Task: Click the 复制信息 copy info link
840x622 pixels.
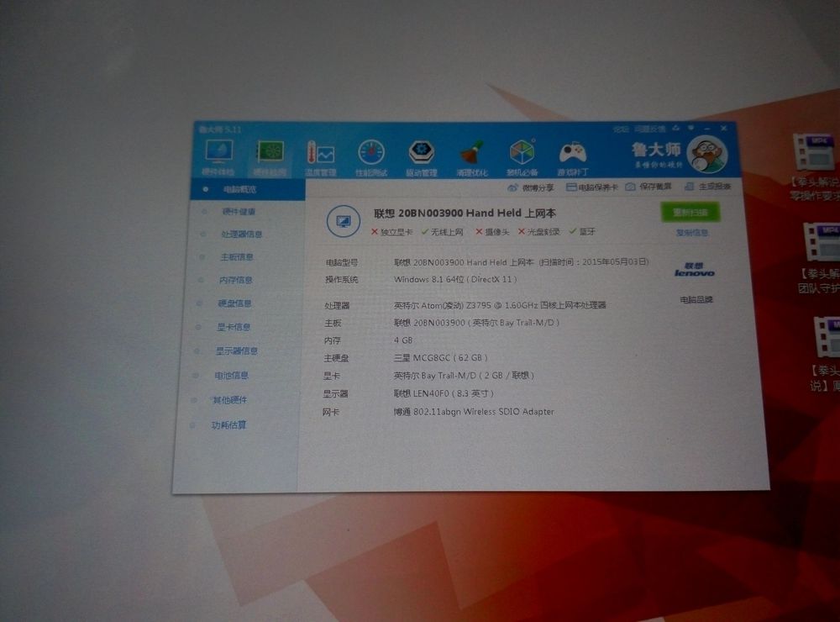Action: coord(691,233)
